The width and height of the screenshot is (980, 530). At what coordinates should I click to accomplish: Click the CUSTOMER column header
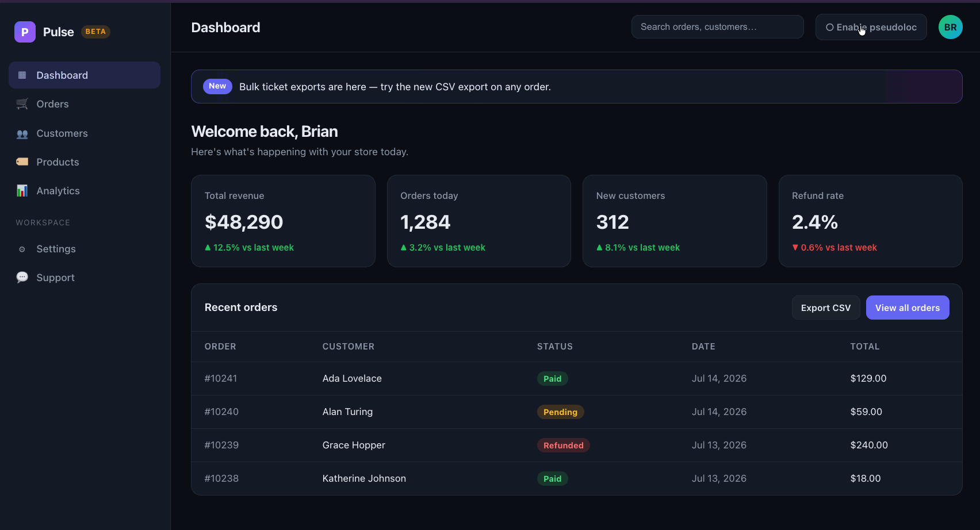coord(349,347)
